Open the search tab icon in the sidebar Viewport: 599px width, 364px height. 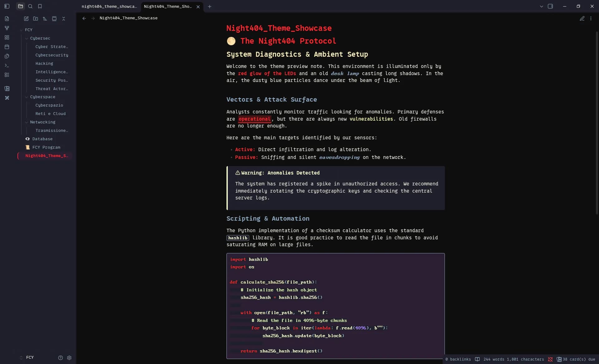30,6
